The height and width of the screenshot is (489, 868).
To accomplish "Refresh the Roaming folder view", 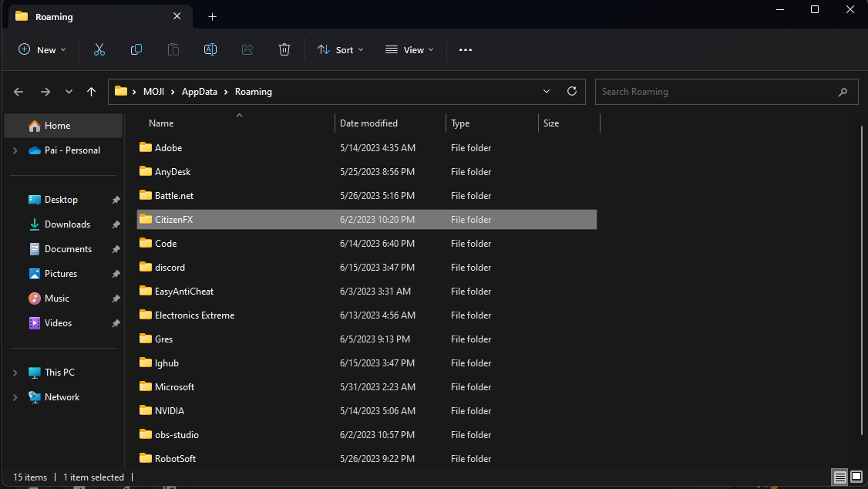I will coord(571,91).
